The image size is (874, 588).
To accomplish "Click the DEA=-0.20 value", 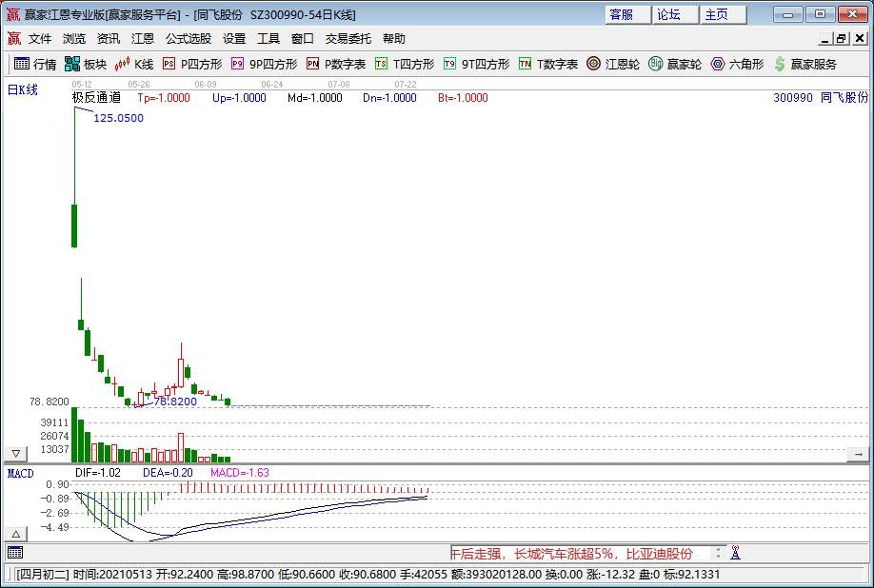I will tap(168, 473).
